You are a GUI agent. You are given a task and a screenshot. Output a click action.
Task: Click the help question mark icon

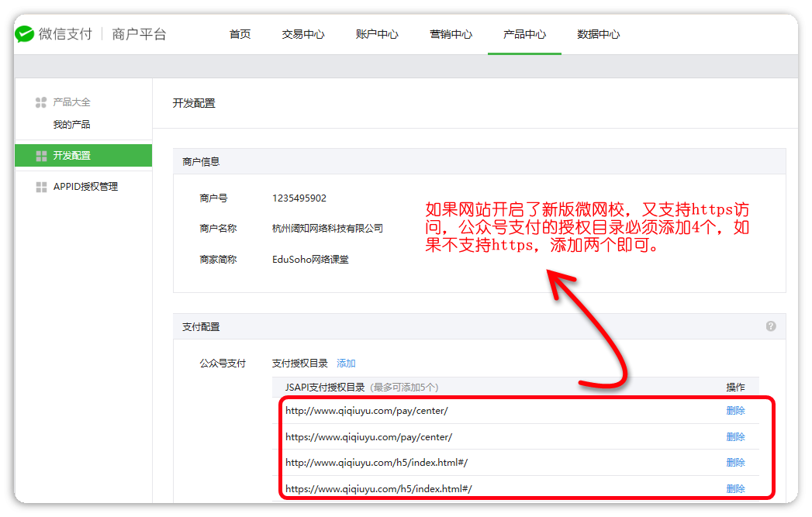[x=770, y=326]
